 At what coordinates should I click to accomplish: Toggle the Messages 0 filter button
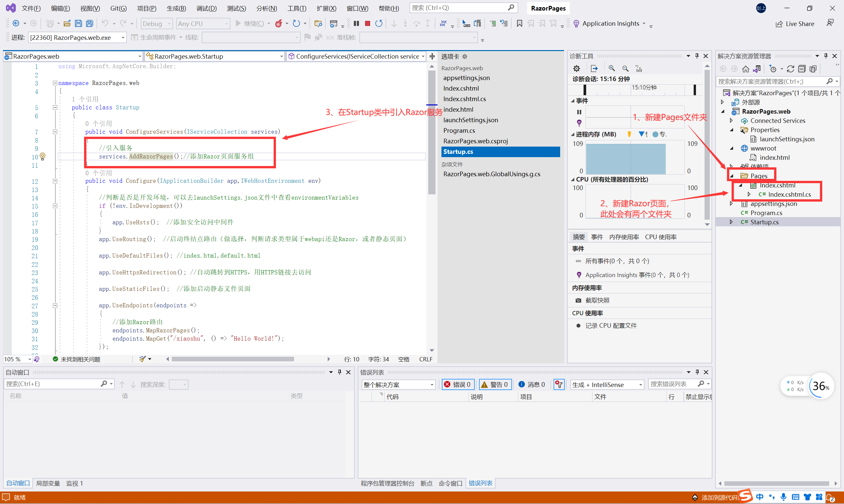pos(532,384)
